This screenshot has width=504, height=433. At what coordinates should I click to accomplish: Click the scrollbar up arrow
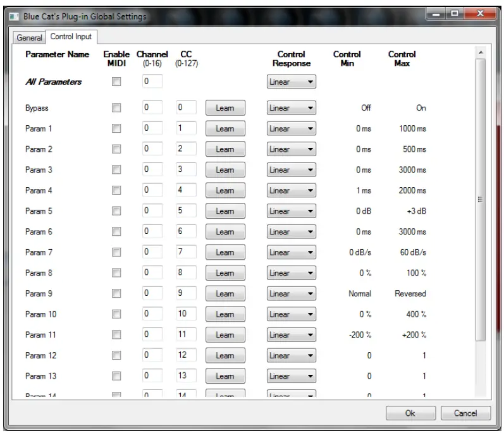(x=481, y=52)
